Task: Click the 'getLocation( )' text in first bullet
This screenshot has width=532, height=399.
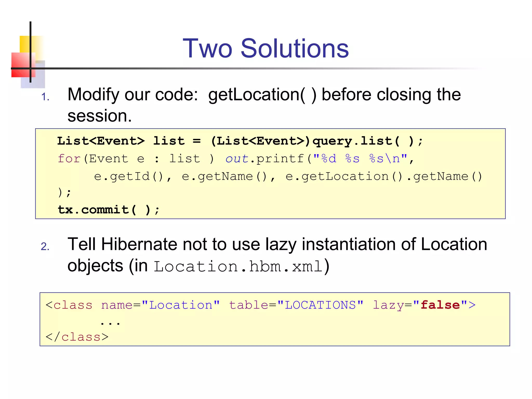Action: [262, 95]
